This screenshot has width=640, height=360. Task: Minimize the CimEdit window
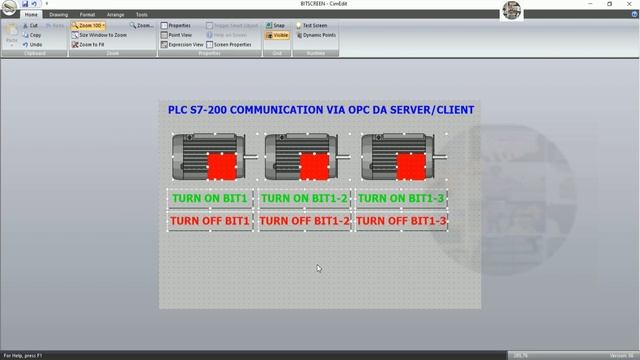click(x=590, y=4)
